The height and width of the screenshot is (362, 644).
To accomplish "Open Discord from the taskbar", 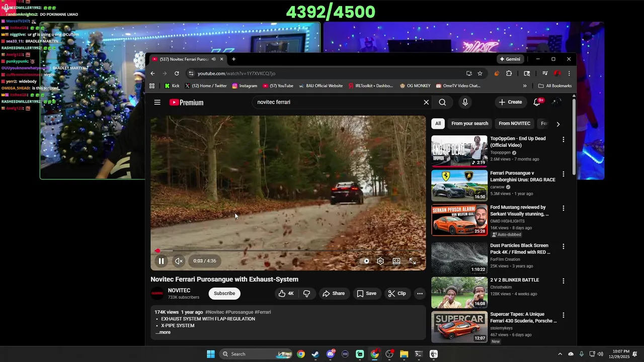I will pyautogui.click(x=330, y=354).
